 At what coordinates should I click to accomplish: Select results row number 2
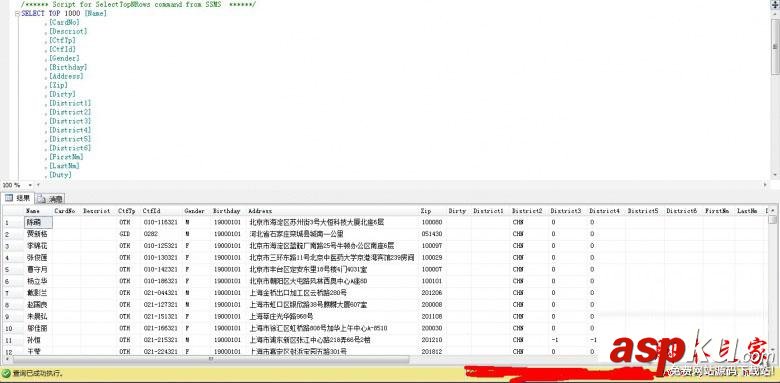13,234
